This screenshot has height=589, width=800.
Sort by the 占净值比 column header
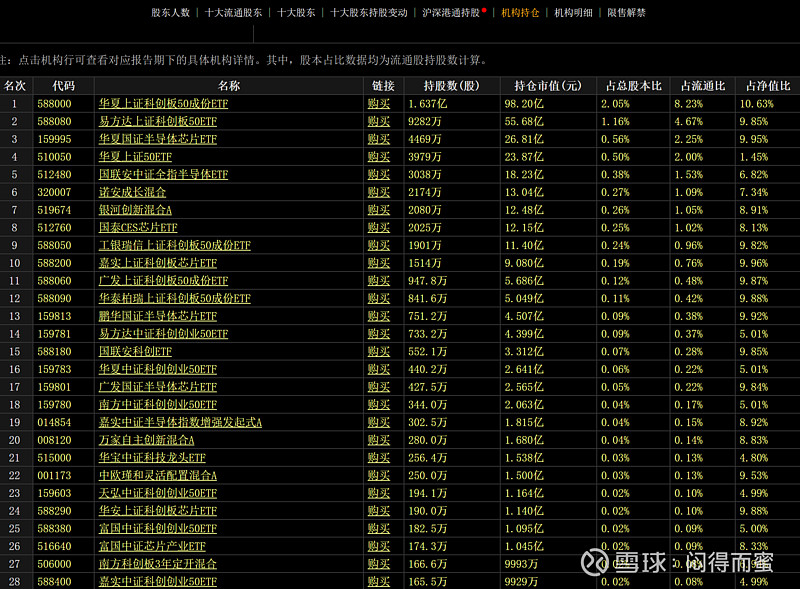(x=768, y=86)
